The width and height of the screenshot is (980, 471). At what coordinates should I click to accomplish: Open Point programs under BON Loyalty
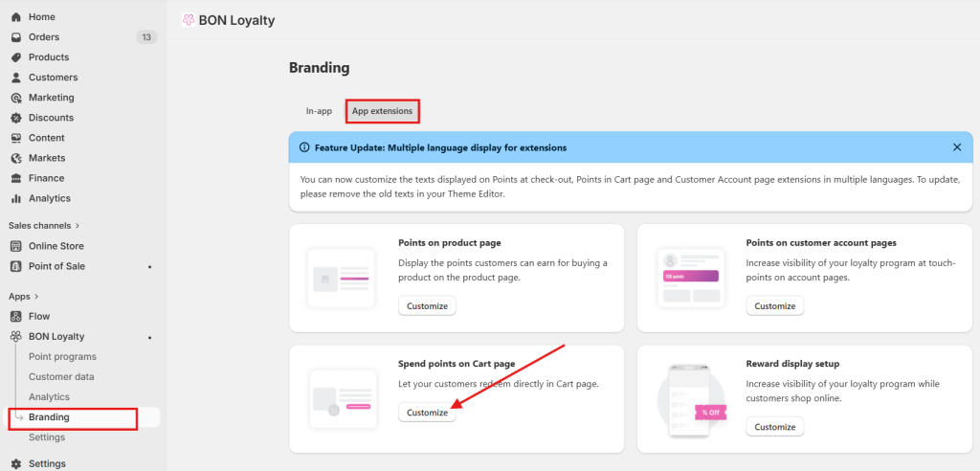click(x=62, y=356)
